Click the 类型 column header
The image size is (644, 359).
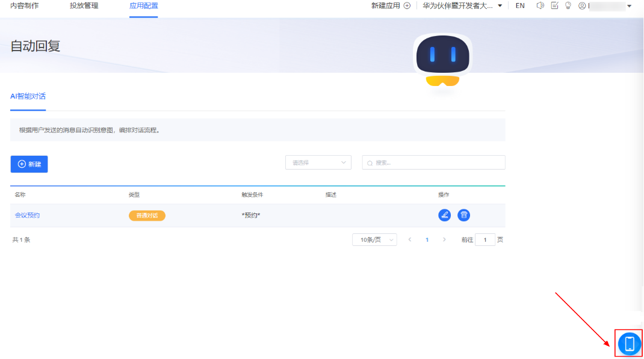(134, 195)
